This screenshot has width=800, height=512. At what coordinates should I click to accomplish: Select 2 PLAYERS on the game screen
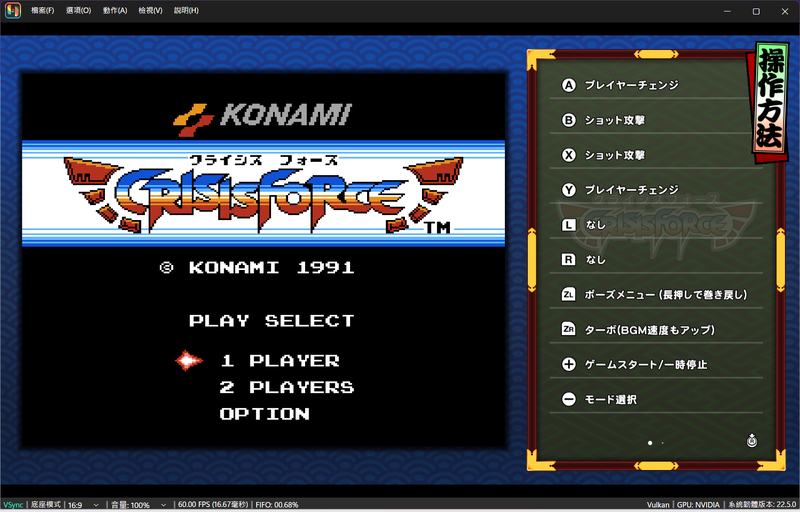tap(287, 388)
